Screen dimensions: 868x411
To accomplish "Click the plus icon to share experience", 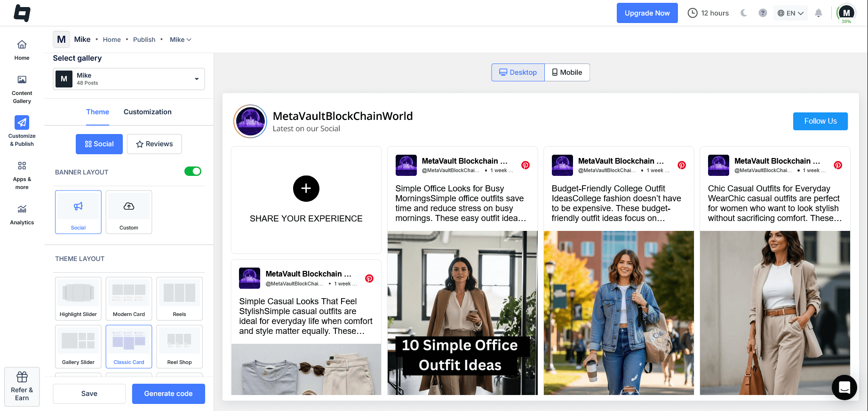I will 306,189.
